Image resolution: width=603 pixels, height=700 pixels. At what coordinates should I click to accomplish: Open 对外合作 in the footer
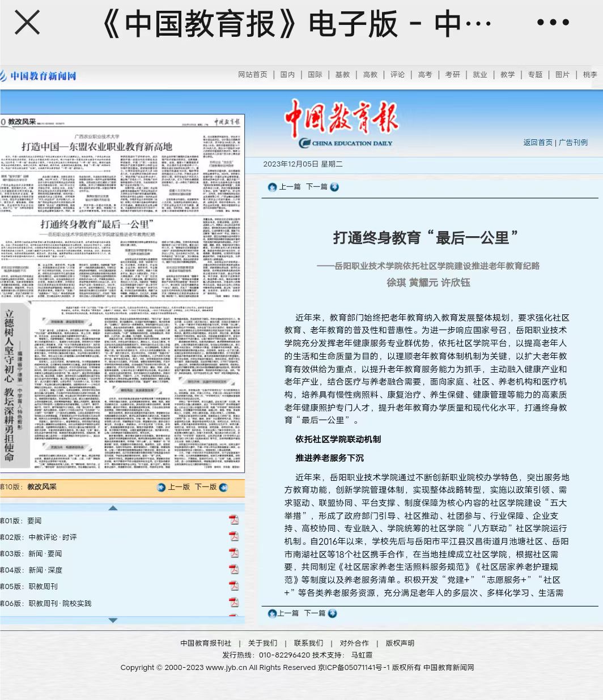click(354, 643)
